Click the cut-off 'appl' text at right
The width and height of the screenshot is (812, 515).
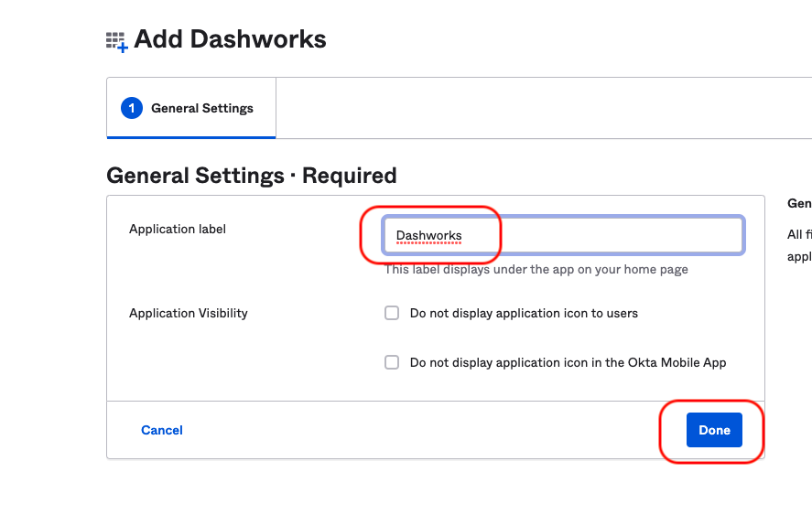click(798, 257)
